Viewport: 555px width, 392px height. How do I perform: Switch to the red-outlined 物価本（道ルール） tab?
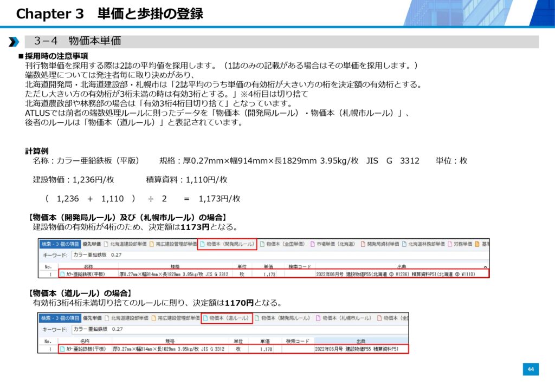[227, 318]
